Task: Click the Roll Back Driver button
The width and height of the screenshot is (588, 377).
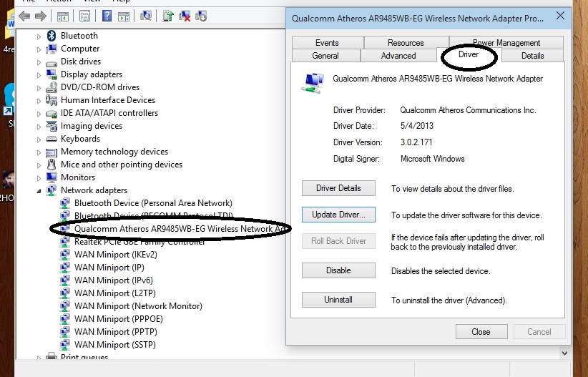Action: 338,241
